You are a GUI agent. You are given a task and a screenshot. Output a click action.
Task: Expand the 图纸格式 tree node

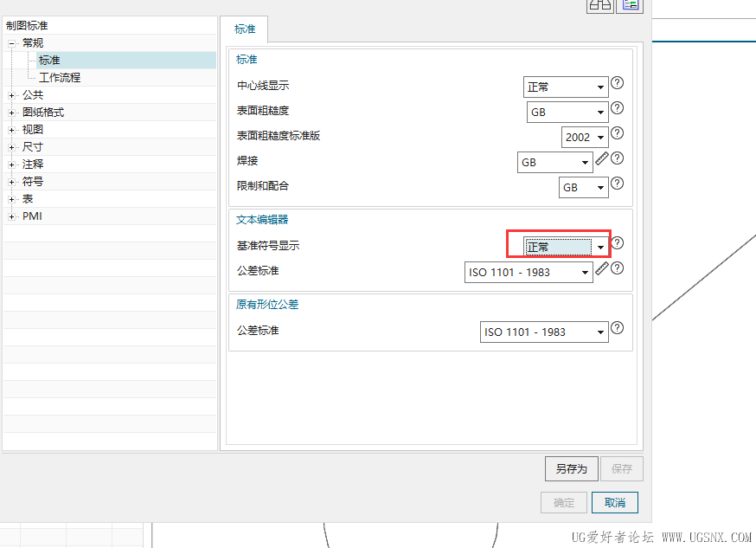pos(11,113)
